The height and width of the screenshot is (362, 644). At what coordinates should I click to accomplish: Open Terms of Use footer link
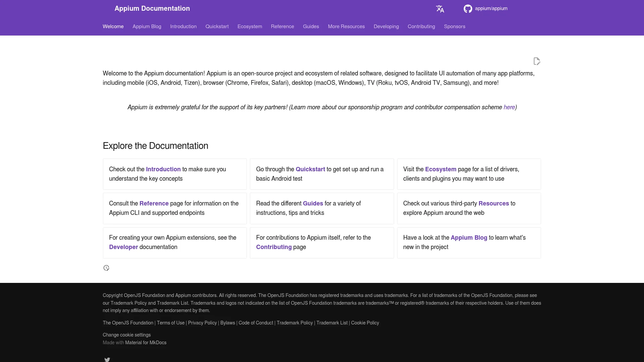pos(171,323)
